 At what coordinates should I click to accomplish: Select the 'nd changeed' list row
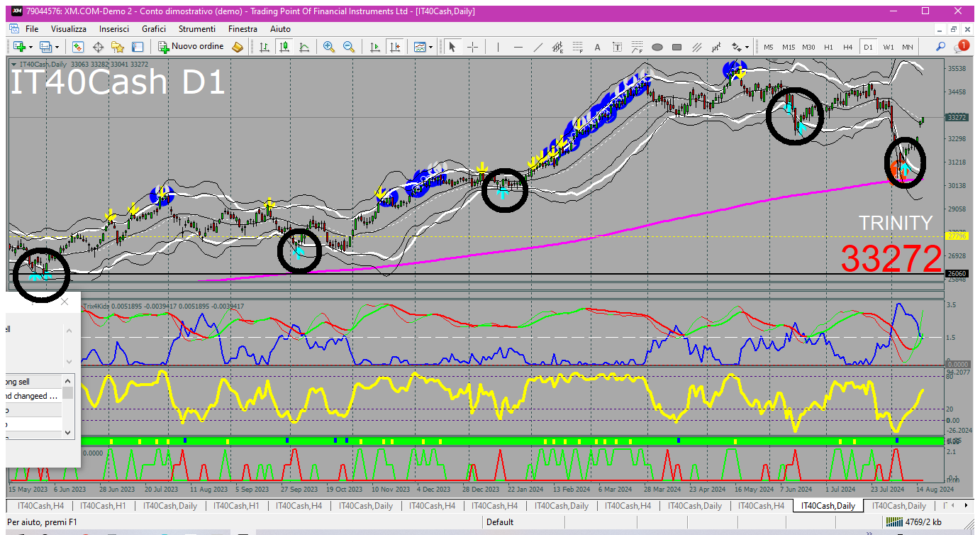[x=34, y=396]
